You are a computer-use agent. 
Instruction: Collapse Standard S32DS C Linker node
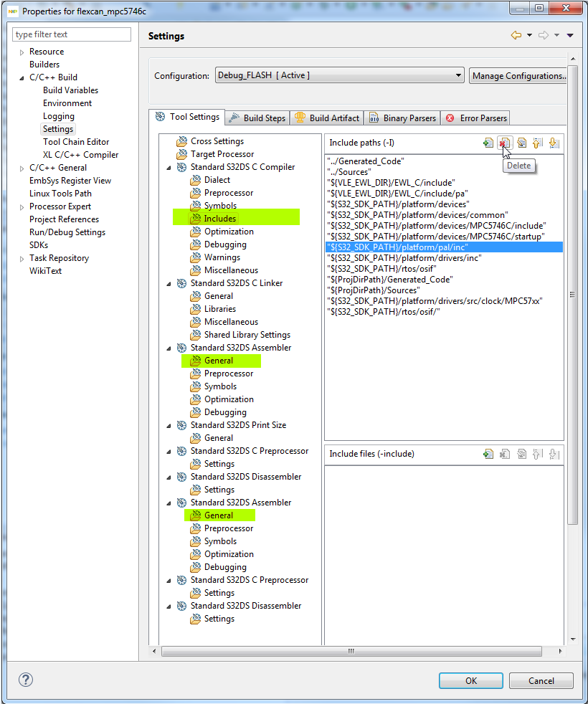[169, 284]
